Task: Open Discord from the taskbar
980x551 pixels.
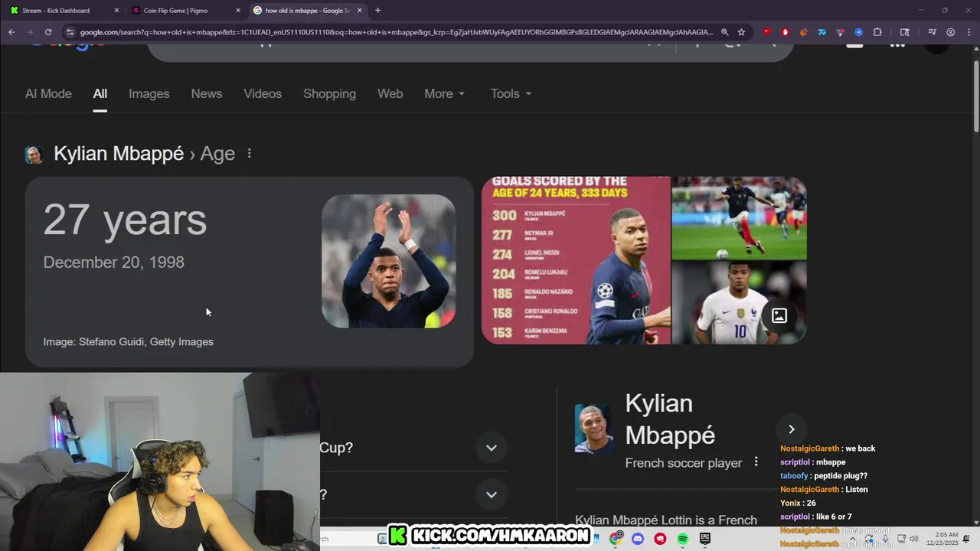Action: [x=638, y=539]
